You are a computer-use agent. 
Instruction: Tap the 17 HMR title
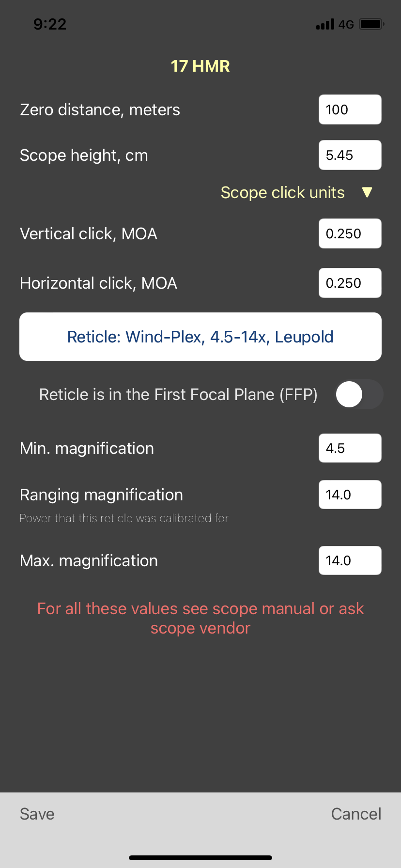click(x=200, y=66)
